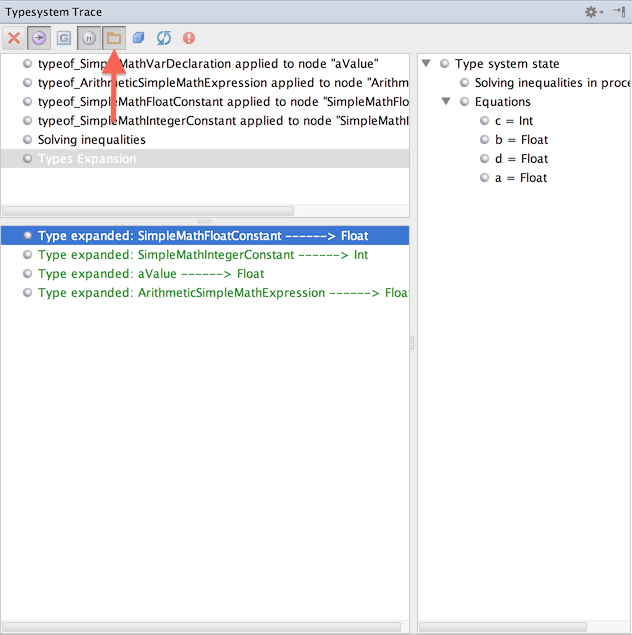This screenshot has height=635, width=632.
Task: Click 'Type expanded: aValue ------> Float'
Action: pyautogui.click(x=150, y=274)
